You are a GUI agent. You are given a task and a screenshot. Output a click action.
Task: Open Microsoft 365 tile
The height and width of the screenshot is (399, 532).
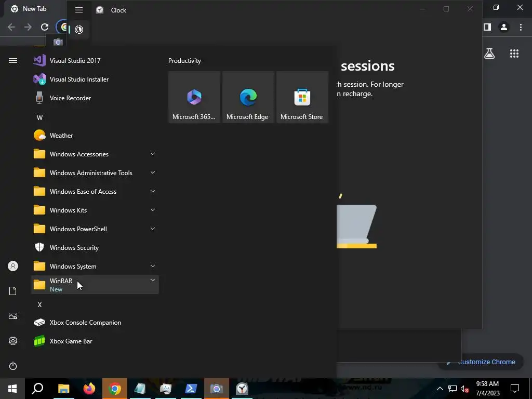(x=194, y=97)
